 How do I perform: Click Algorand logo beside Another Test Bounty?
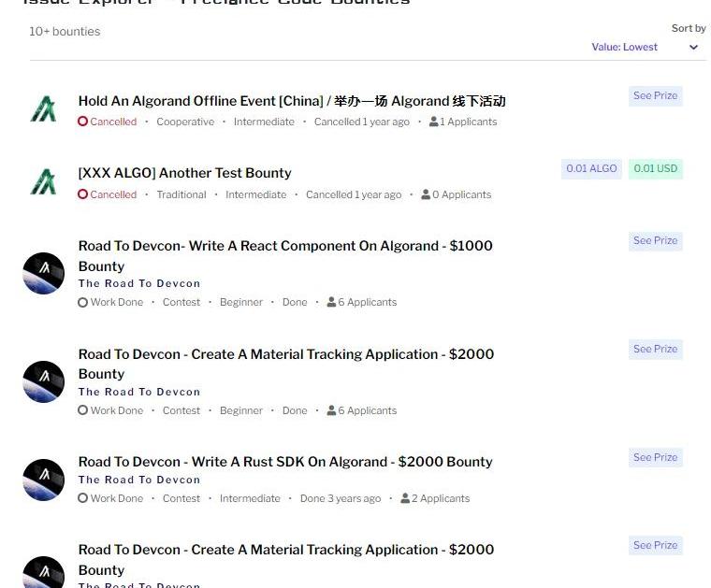44,181
